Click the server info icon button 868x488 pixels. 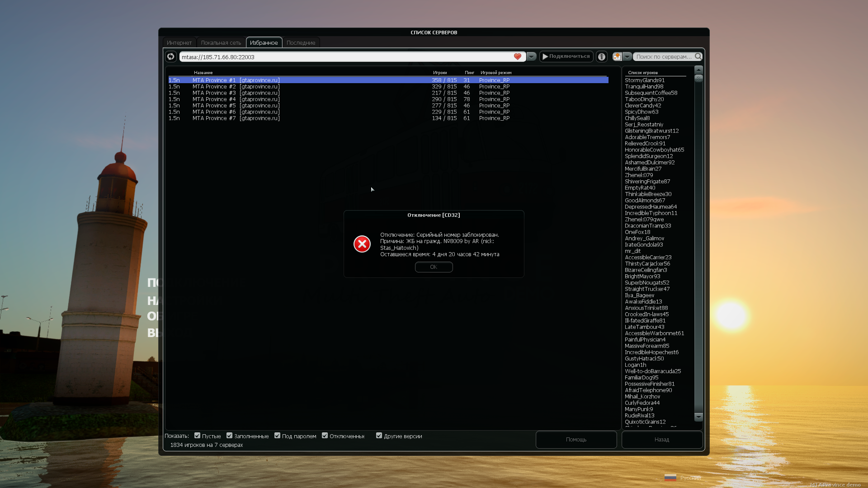tap(601, 56)
